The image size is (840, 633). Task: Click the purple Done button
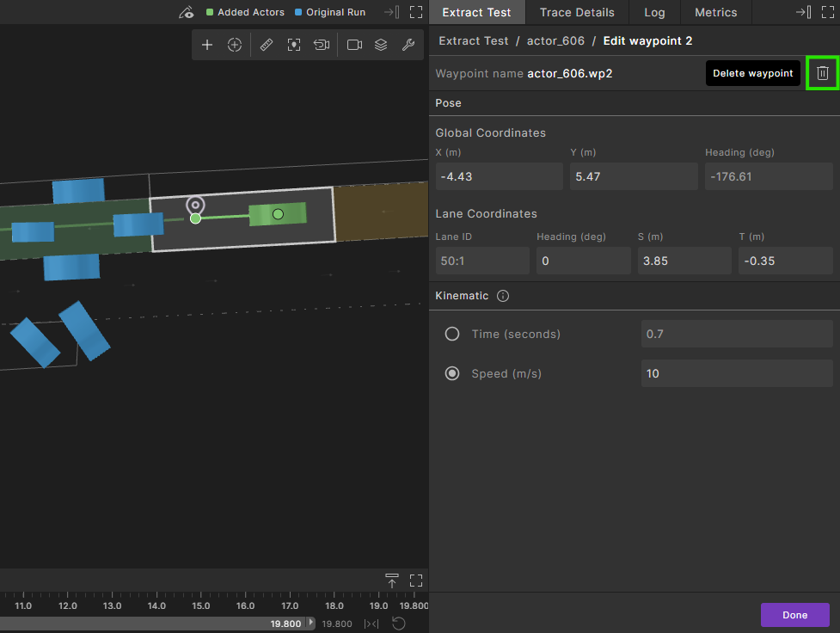[x=794, y=615]
